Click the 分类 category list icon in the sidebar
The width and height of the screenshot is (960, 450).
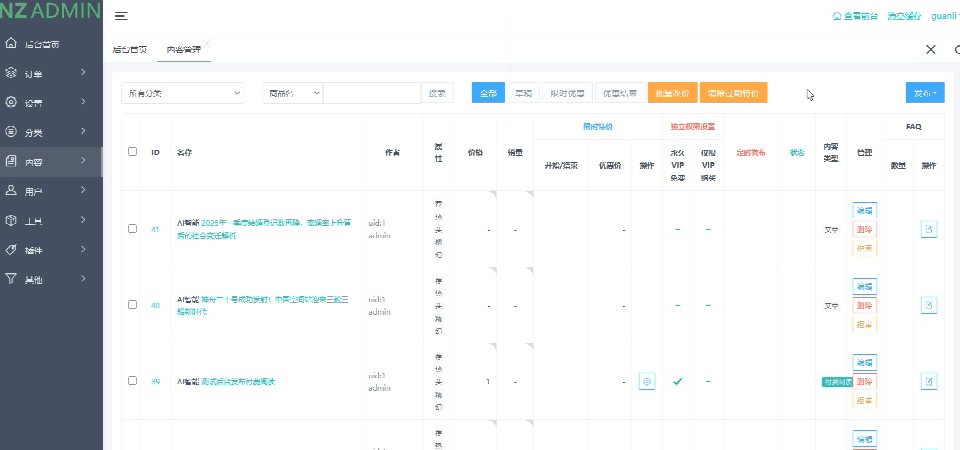[10, 132]
